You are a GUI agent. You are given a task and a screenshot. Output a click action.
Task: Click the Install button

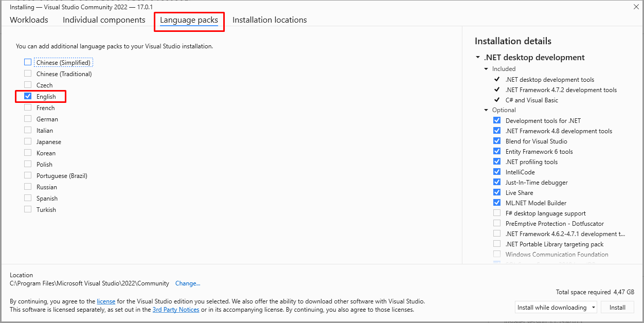tap(617, 308)
